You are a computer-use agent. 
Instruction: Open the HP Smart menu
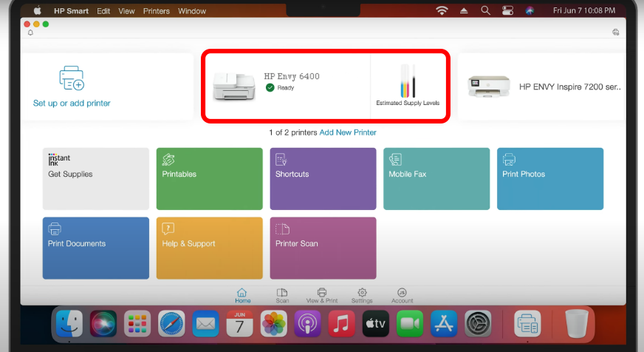(x=71, y=11)
